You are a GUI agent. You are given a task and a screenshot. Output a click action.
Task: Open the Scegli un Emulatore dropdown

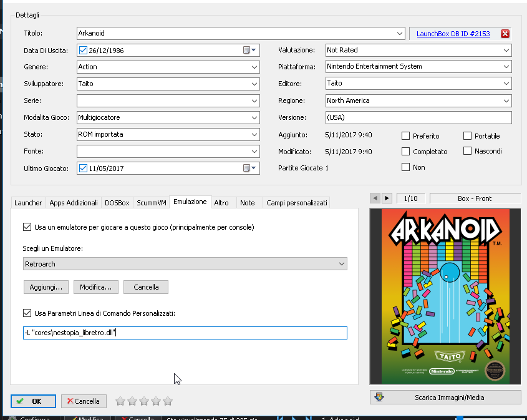[185, 264]
